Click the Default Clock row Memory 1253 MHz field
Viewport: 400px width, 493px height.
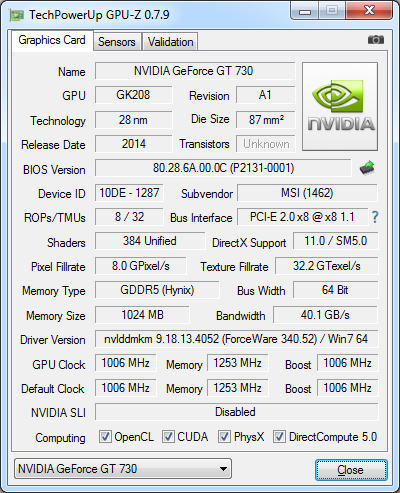[238, 388]
